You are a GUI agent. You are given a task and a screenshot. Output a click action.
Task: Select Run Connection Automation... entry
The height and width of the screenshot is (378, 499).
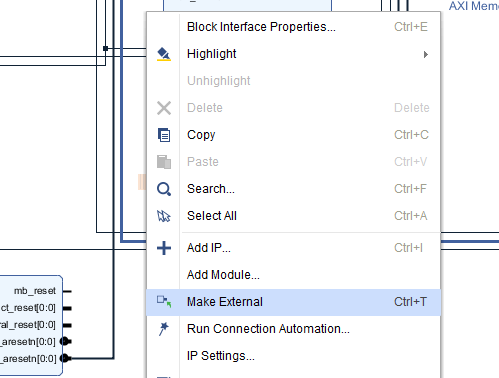(294, 329)
